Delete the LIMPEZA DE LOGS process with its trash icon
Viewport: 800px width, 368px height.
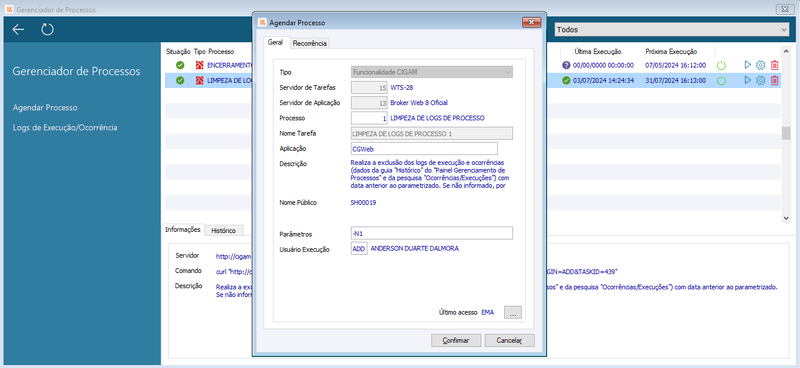point(774,80)
